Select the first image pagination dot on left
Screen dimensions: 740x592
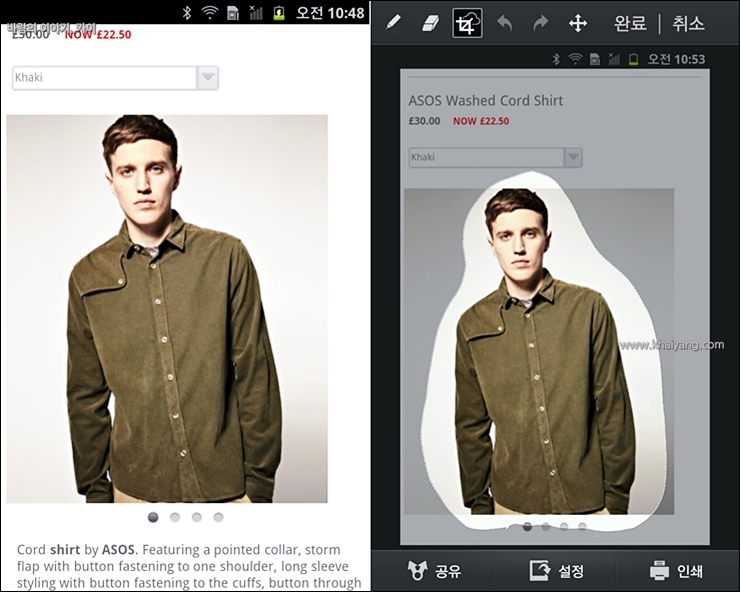153,517
